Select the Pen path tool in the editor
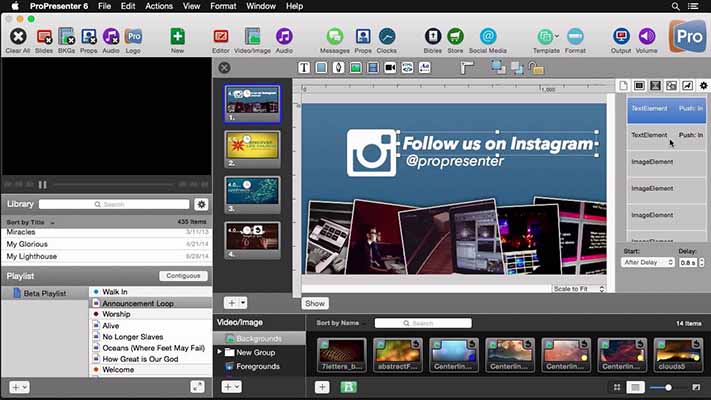The width and height of the screenshot is (711, 400). [x=338, y=68]
